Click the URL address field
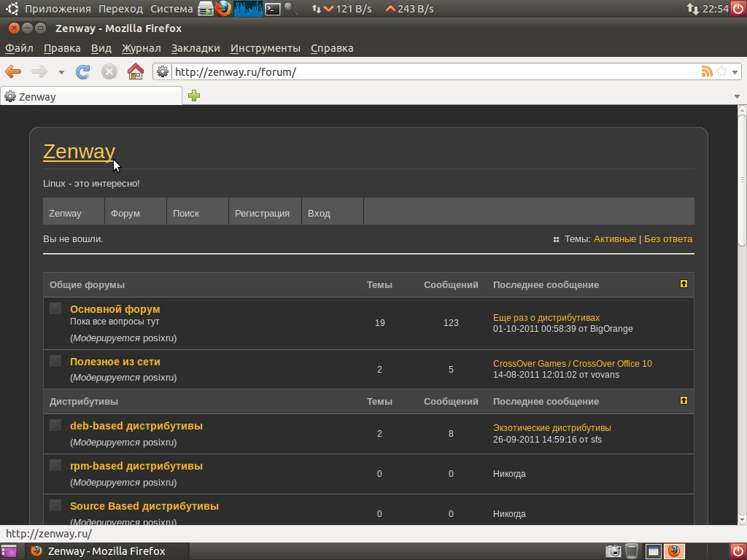747x560 pixels. point(435,72)
